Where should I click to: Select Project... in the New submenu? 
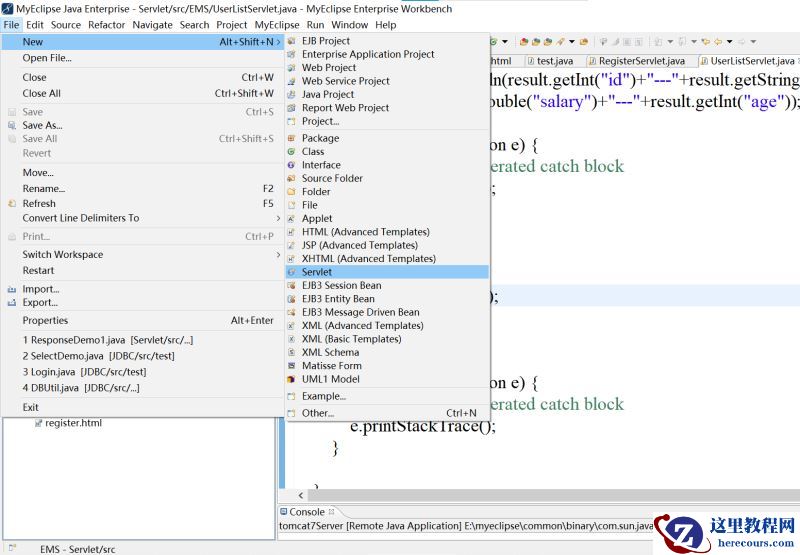pos(387,121)
